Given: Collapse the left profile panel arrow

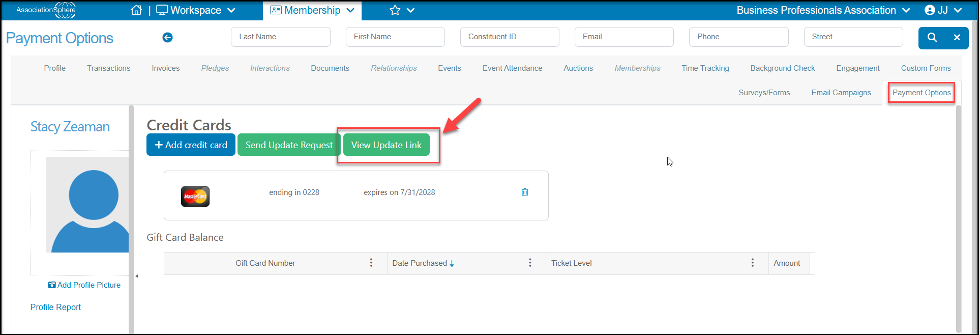Looking at the screenshot, I should click(x=136, y=276).
